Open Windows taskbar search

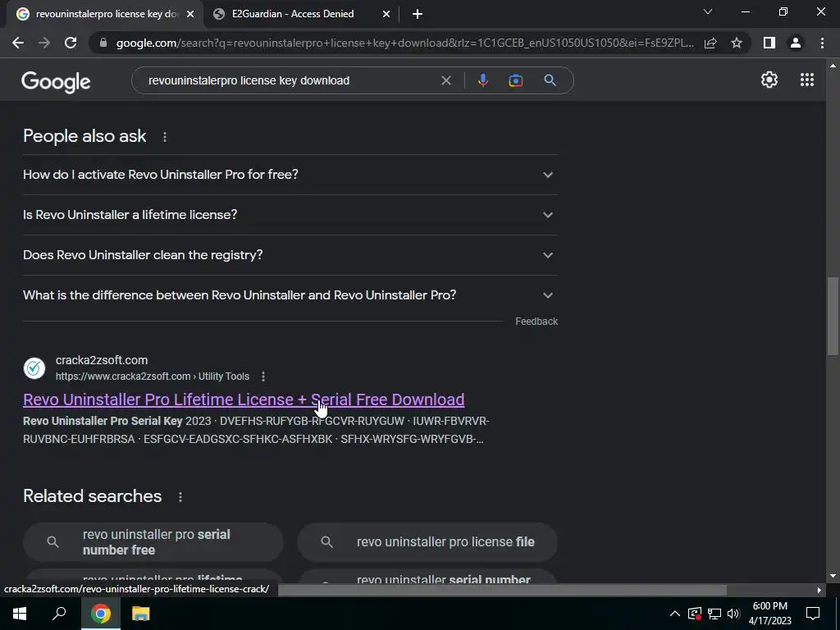point(59,614)
